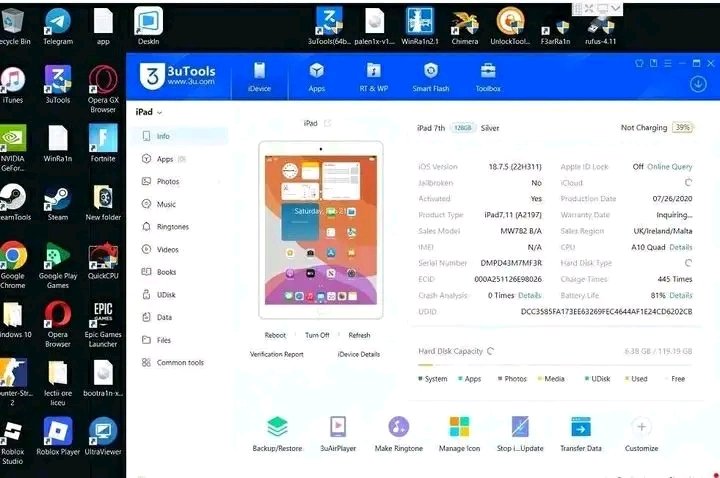Click the 3uTools logo in header
720x478 pixels.
178,76
